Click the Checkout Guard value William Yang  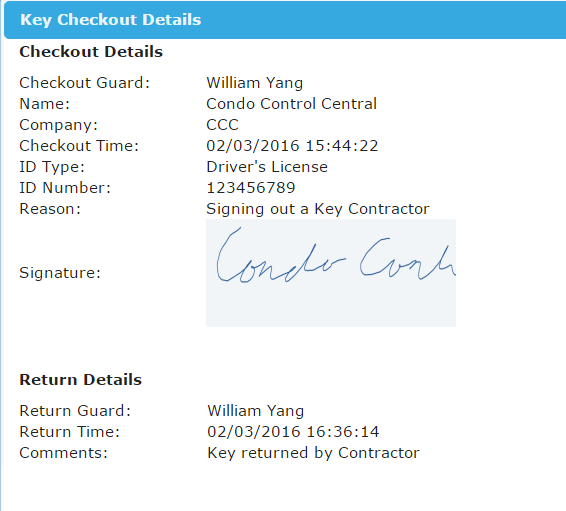point(254,83)
